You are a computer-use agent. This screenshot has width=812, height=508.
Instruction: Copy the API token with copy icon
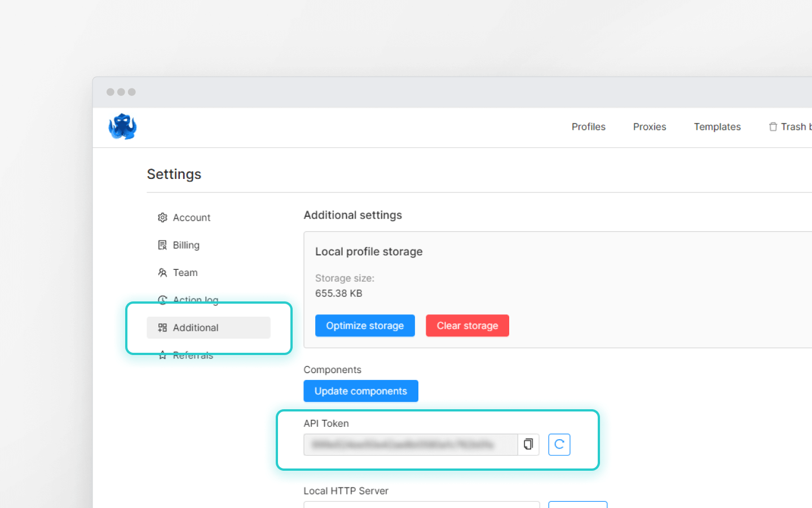528,445
